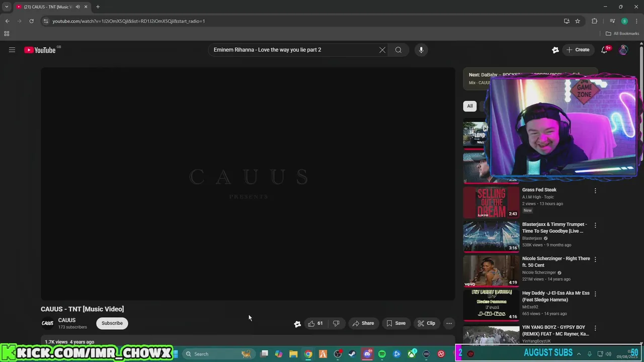Open Grass Fed Steak video thumbnail
Screen dimensions: 644x362
[x=491, y=202]
